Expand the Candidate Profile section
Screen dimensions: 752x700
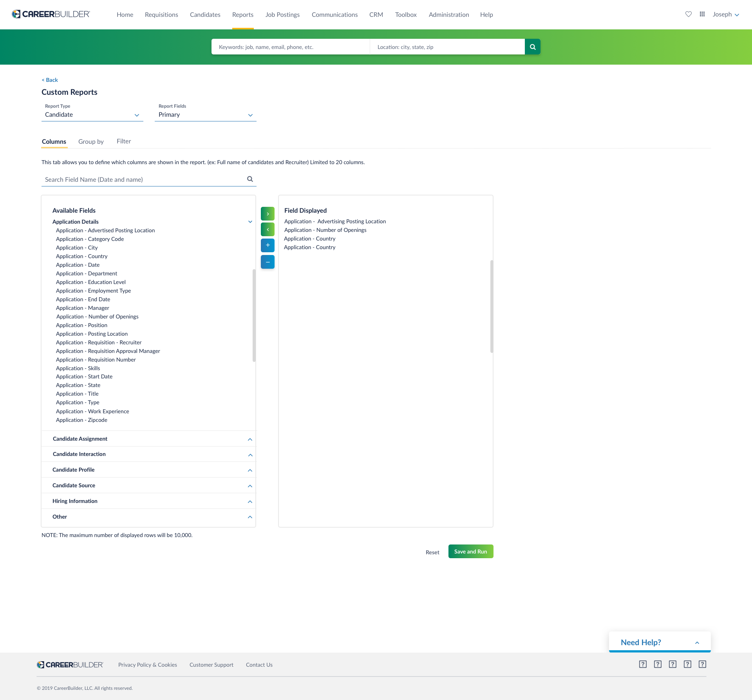(x=148, y=470)
